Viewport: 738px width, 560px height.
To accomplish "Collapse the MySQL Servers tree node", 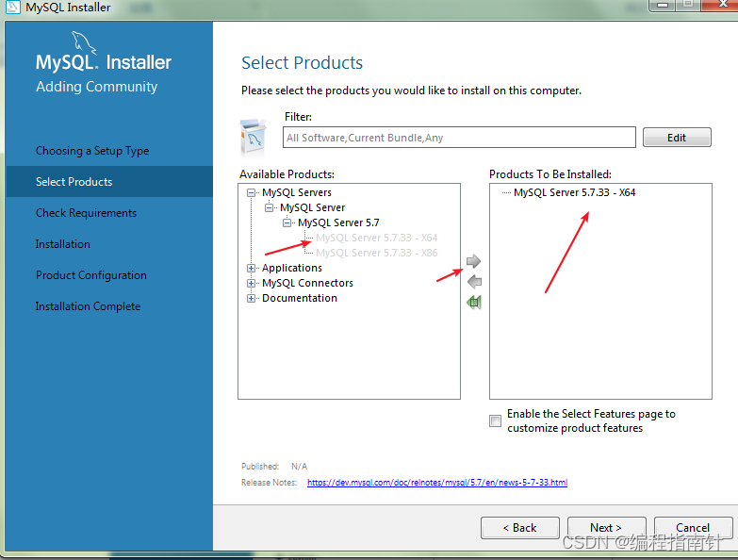I will pyautogui.click(x=252, y=192).
